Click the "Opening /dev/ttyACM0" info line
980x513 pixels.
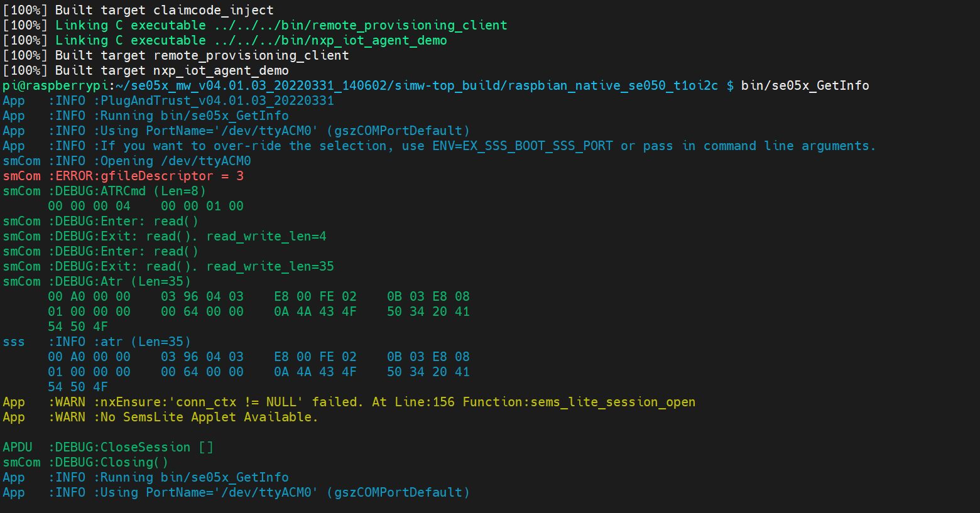point(175,161)
